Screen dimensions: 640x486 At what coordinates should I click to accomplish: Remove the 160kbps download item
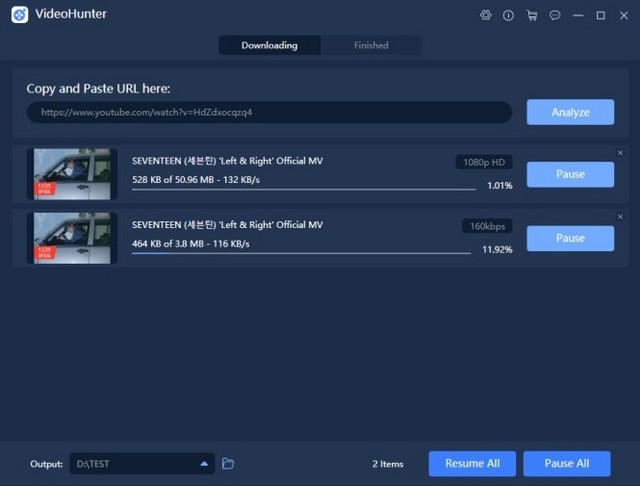[620, 217]
